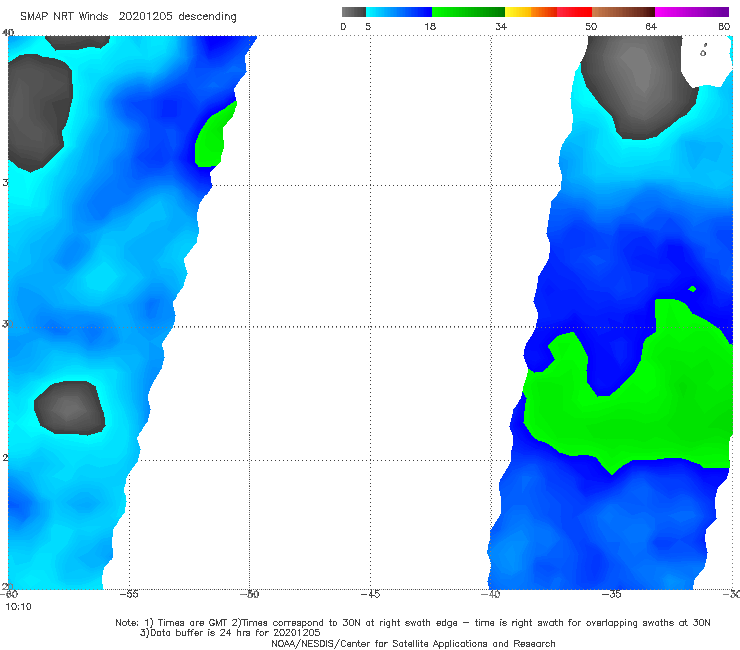
Task: Click the gray low-wind blob near -57, 27N
Action: 70,408
